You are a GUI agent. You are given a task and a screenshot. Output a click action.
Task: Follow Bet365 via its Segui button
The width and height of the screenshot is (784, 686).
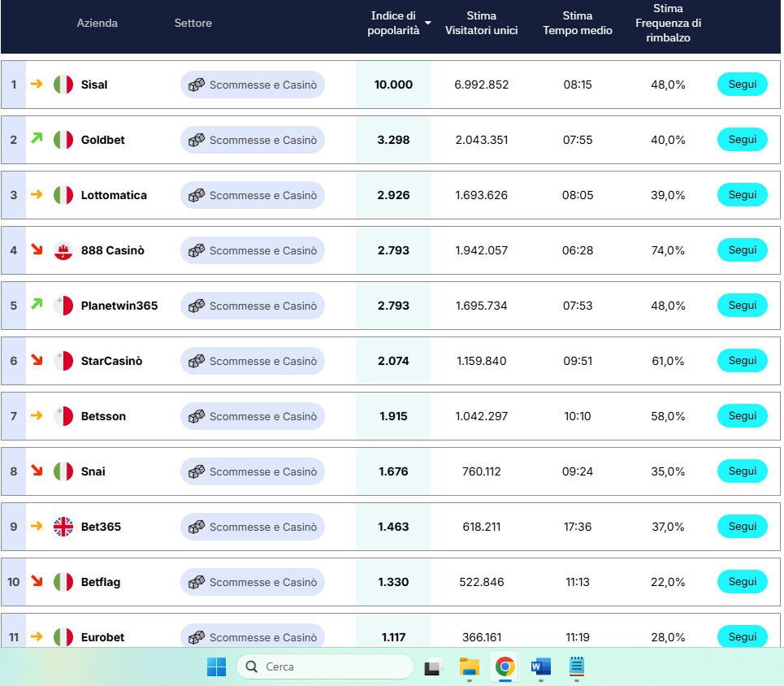743,527
